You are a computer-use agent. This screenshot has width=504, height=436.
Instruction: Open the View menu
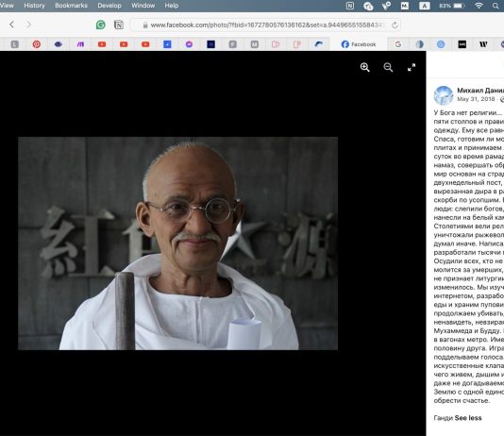7,6
